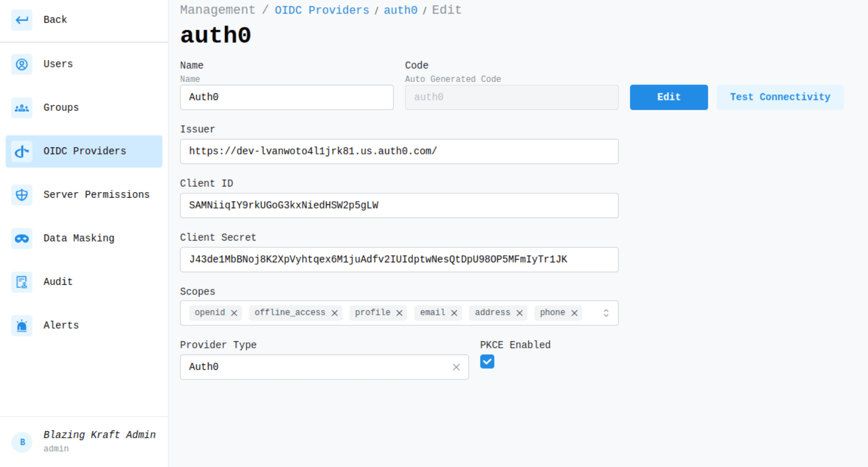Click the admin role text
The height and width of the screenshot is (467, 868).
click(56, 449)
